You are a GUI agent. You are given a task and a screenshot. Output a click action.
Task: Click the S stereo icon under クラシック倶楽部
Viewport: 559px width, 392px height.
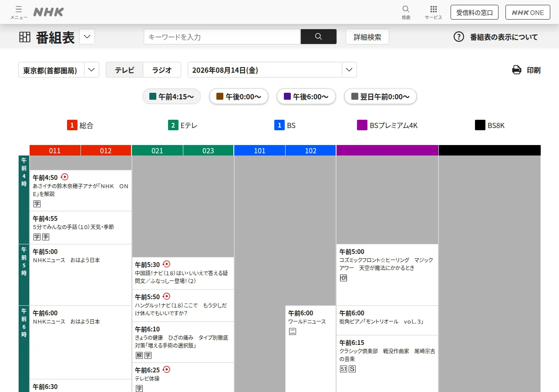pyautogui.click(x=352, y=369)
